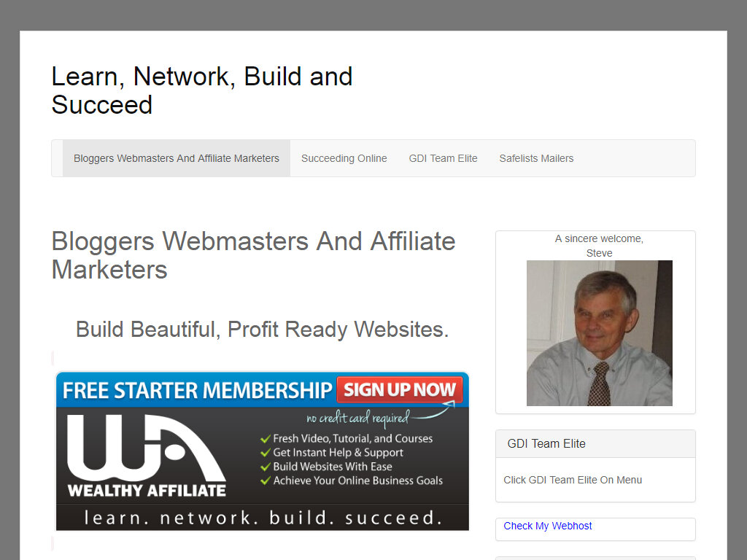Click the page heading Bloggers Webmasters And Affiliate Marketers
This screenshot has height=560, width=747.
coord(253,255)
